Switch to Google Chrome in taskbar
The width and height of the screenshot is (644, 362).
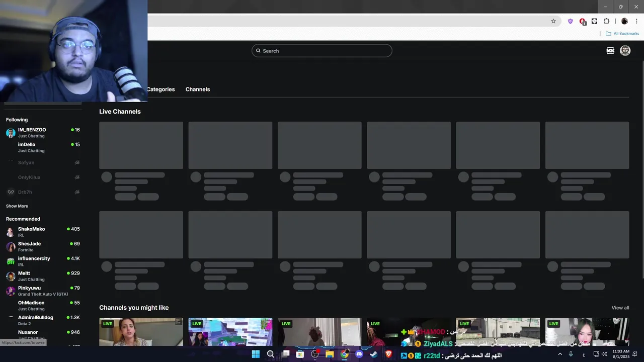(344, 354)
